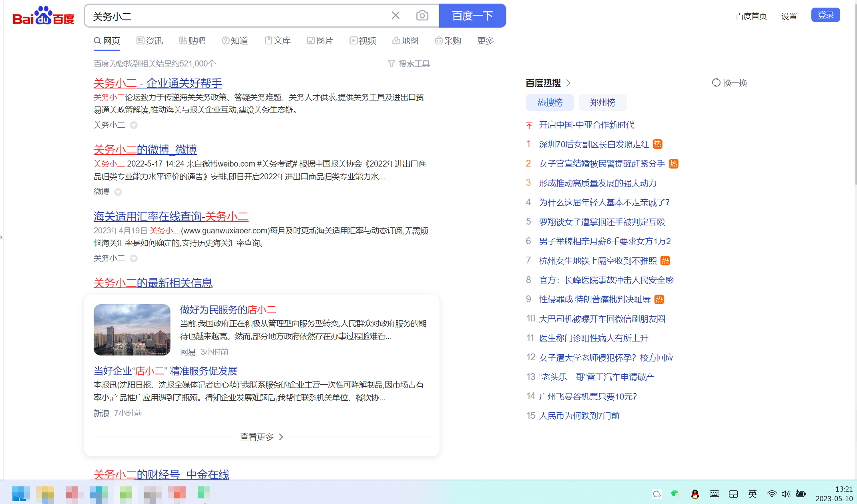Open hot topic 人民币为何跌到7门前

[579, 416]
